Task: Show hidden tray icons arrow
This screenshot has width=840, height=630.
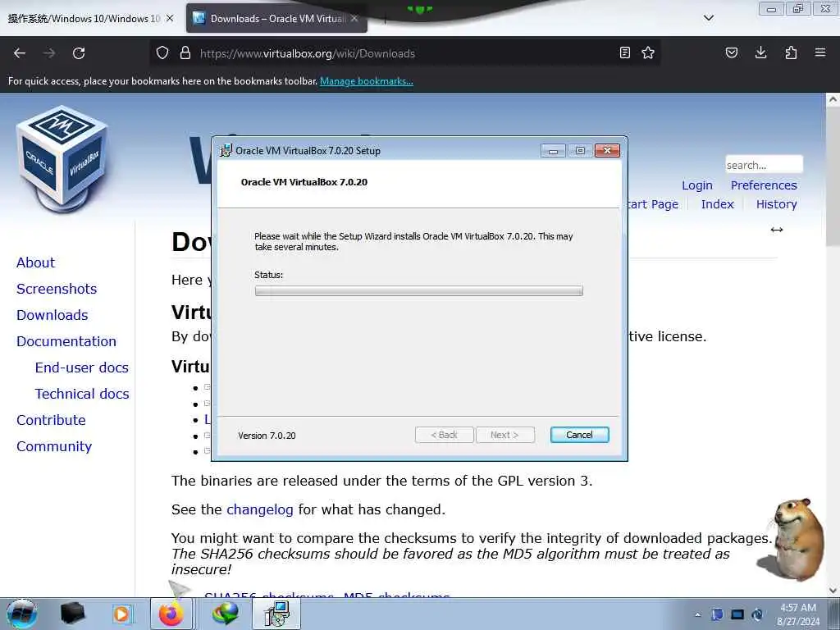Action: 697,614
